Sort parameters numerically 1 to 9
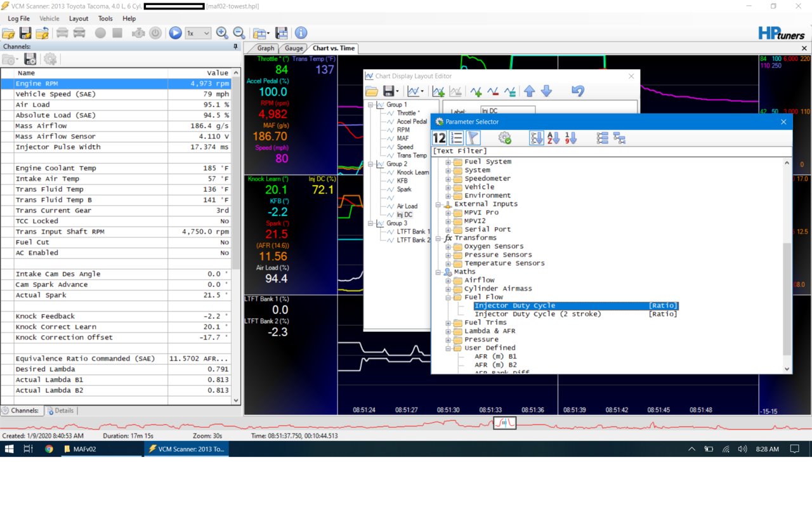The height and width of the screenshot is (528, 812). coord(570,138)
